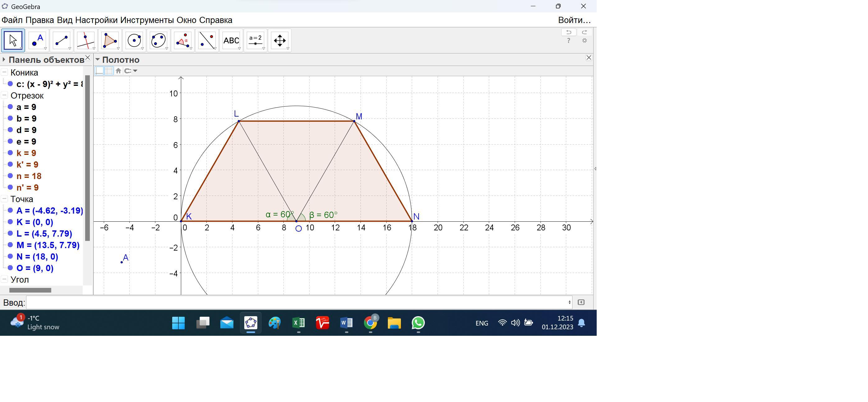The height and width of the screenshot is (402, 868).
Task: Toggle axes display in canvas stylebar
Action: click(99, 71)
